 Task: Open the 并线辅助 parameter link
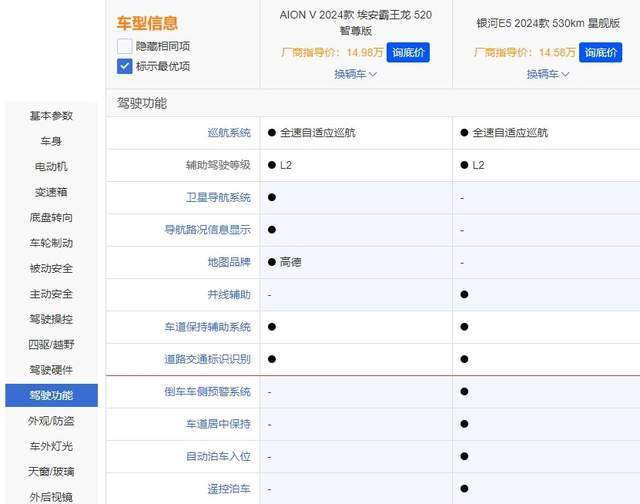click(229, 295)
